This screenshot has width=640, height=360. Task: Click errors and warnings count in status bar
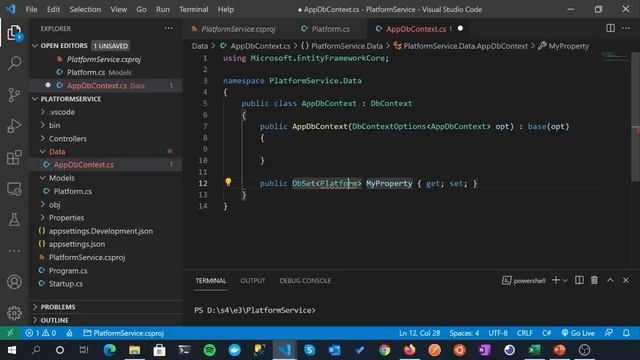(x=40, y=333)
